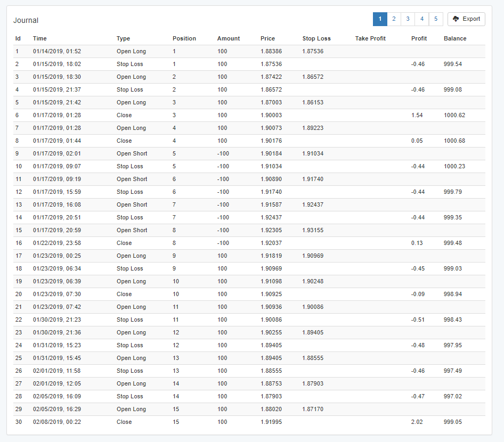Select price 1.90073
The height and width of the screenshot is (442, 504).
click(x=271, y=128)
